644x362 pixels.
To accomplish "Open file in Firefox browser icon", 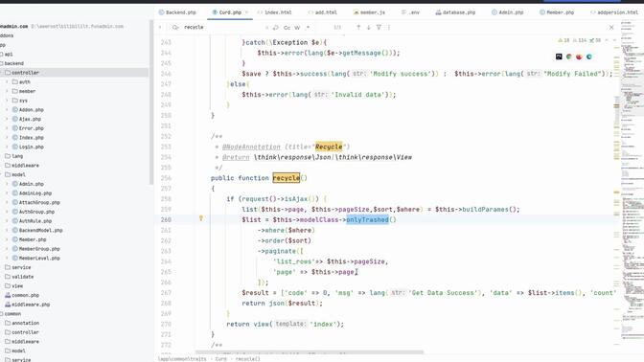I will click(x=579, y=57).
